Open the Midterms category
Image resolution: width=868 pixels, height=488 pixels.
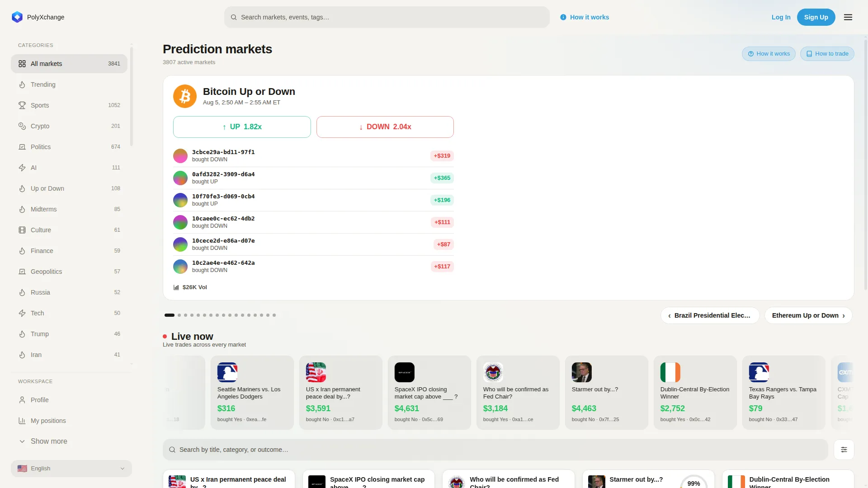pos(69,209)
